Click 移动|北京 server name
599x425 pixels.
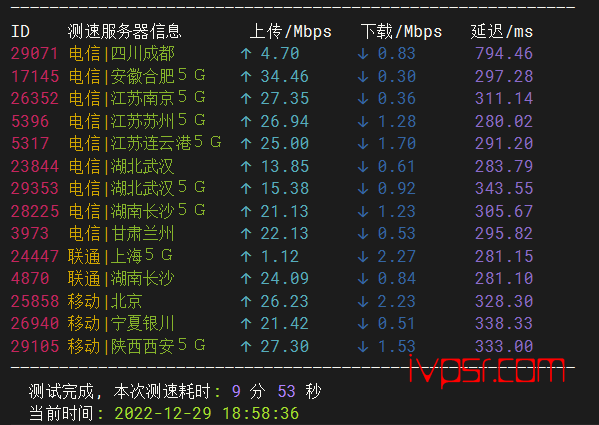105,302
